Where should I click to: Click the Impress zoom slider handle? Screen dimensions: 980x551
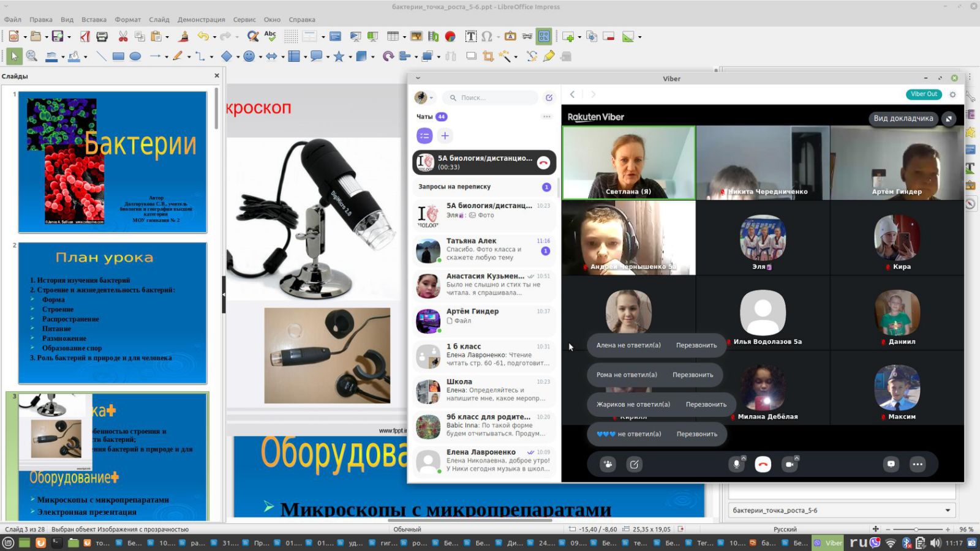pyautogui.click(x=916, y=529)
